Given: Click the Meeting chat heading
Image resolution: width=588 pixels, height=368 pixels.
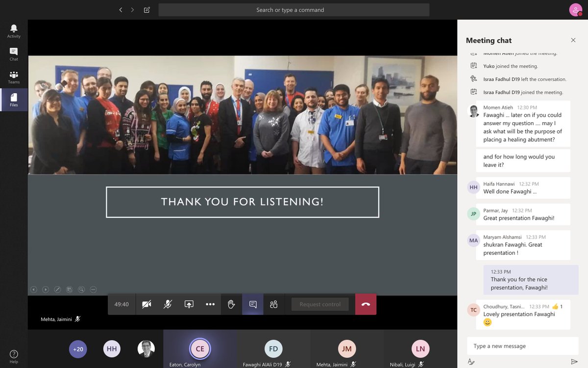Looking at the screenshot, I should (x=489, y=40).
